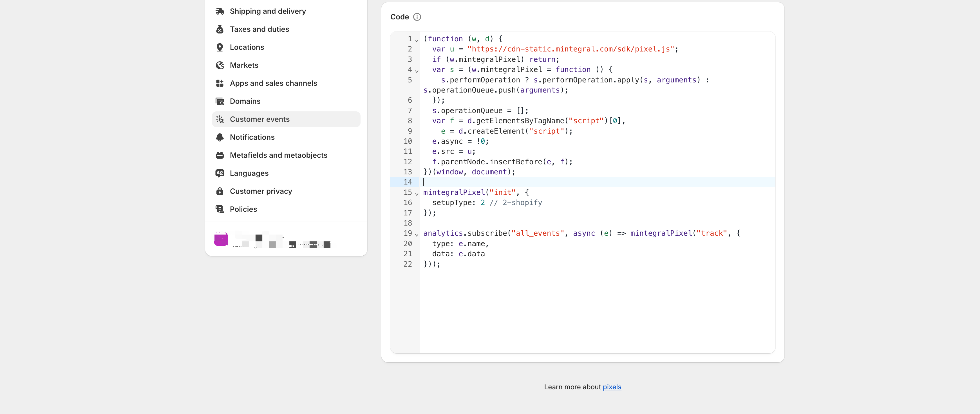Click the Metafields and metaobjects icon
980x414 pixels.
coord(220,155)
